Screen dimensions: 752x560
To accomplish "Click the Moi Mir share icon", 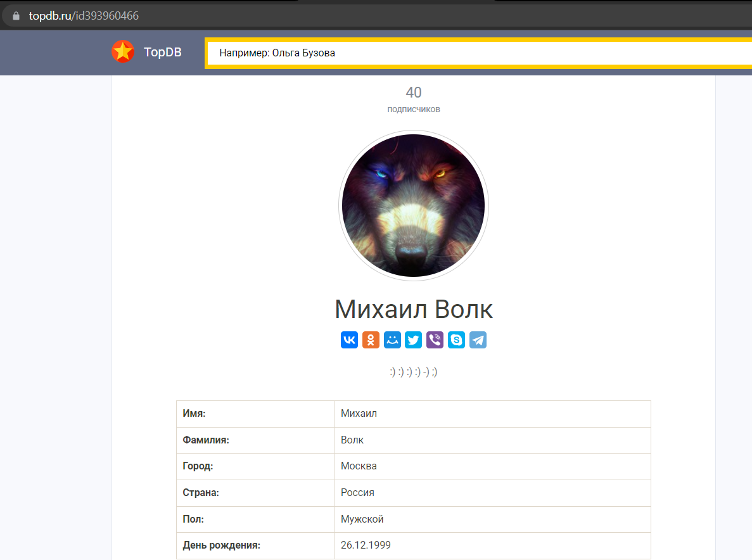I will point(392,340).
